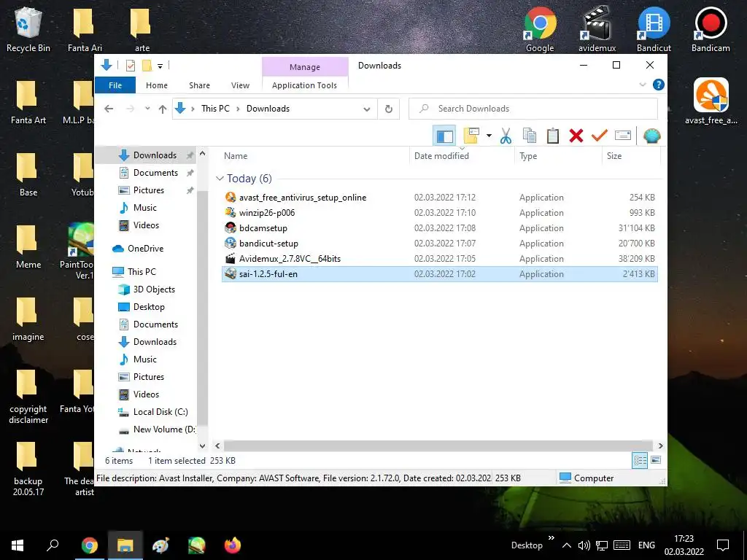This screenshot has width=747, height=560.
Task: Expand the ribbon with the chevron
Action: tap(643, 85)
